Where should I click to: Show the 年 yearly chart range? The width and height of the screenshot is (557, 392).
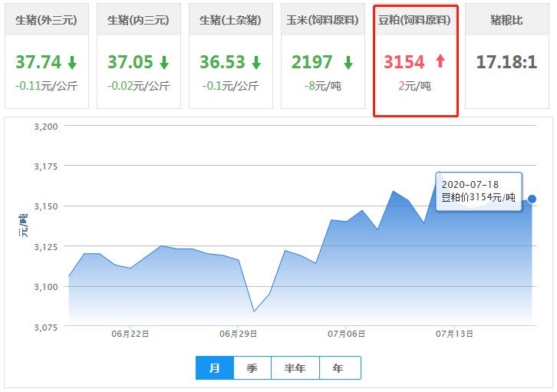tap(338, 368)
